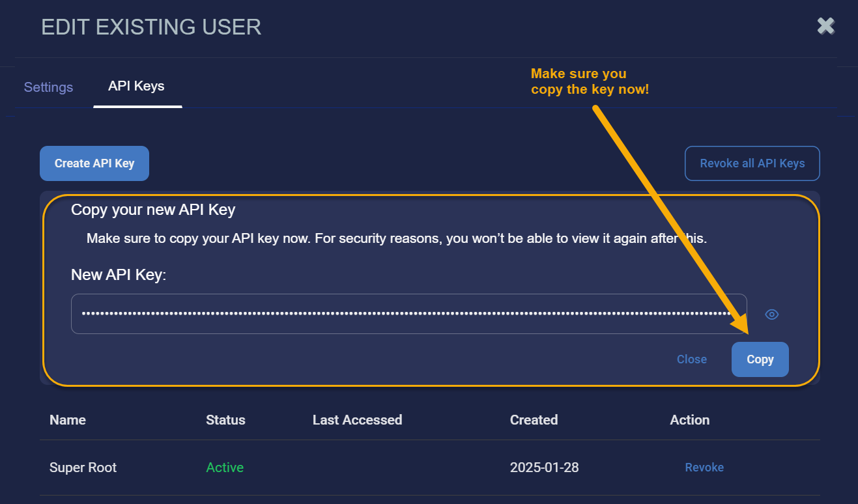Copy the new API key
The width and height of the screenshot is (858, 504).
coord(760,359)
